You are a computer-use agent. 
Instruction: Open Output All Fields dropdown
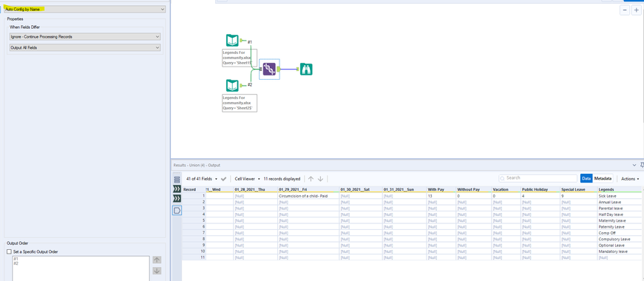(x=85, y=47)
